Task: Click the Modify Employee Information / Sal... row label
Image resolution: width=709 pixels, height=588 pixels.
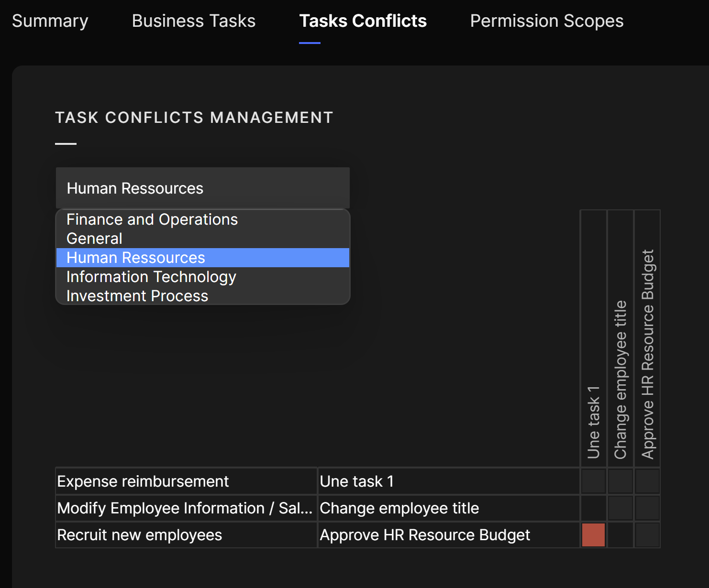Action: point(185,508)
